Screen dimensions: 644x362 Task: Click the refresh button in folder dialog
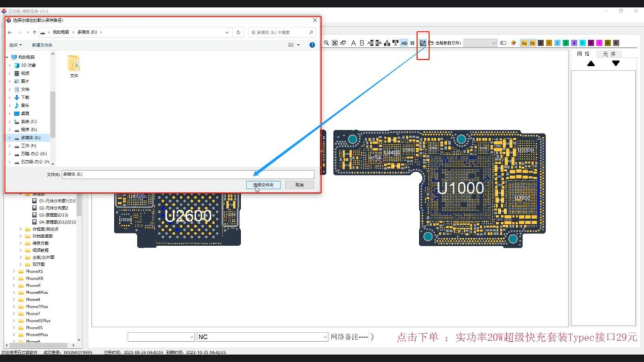point(238,32)
